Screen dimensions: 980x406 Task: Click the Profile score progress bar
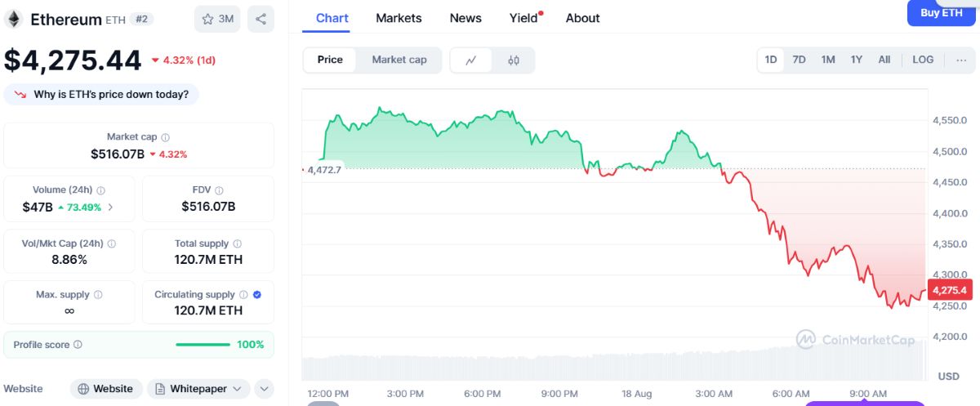pos(203,345)
